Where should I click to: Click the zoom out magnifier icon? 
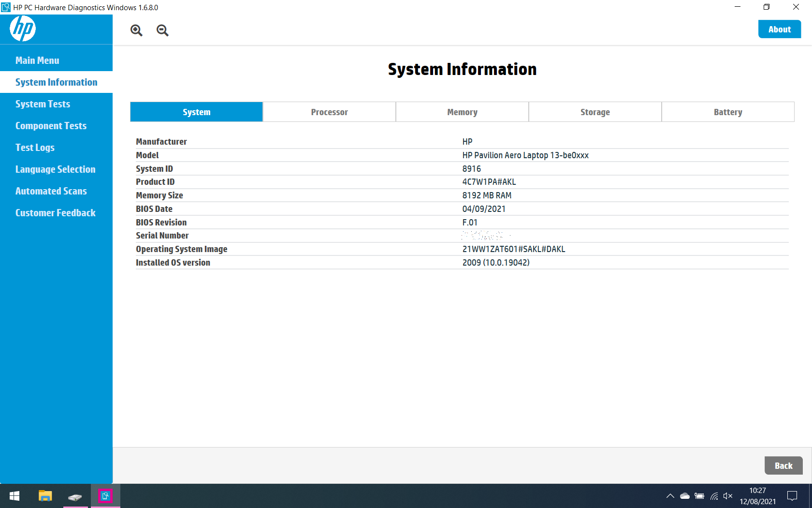pos(162,30)
